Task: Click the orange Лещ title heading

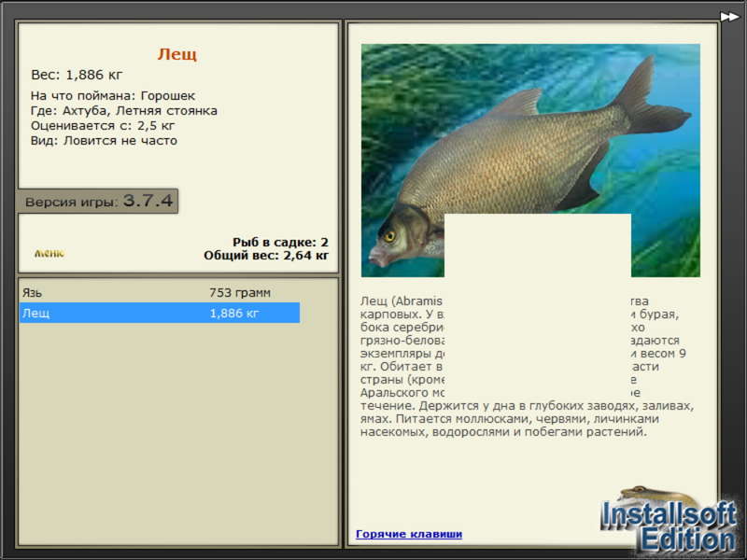Action: pos(177,54)
